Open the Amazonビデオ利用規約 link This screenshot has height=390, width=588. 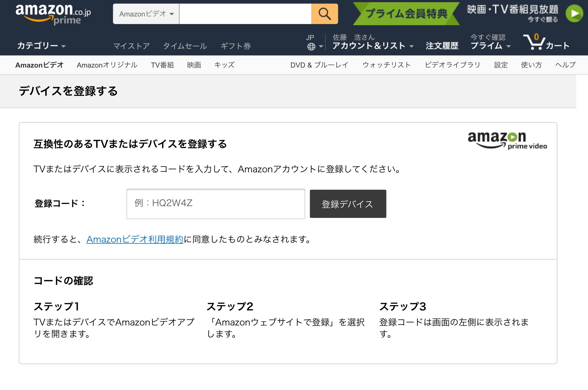[135, 239]
